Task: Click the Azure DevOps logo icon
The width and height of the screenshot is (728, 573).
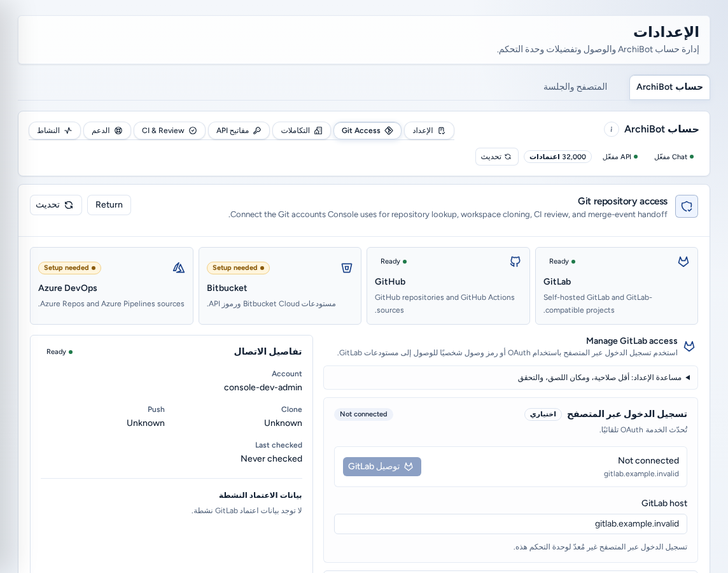Action: click(x=179, y=268)
